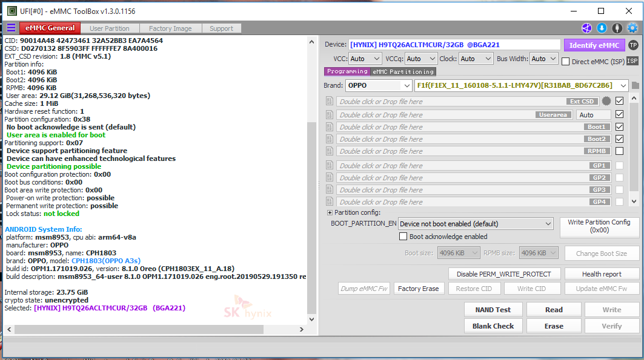This screenshot has width=644, height=360.
Task: Click the log panel horizontal scrollbar thumb
Action: click(139, 329)
